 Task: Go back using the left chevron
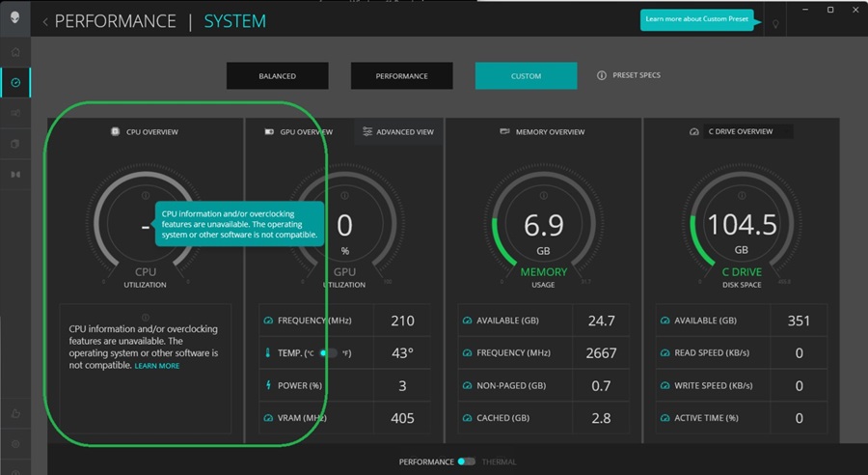[45, 21]
